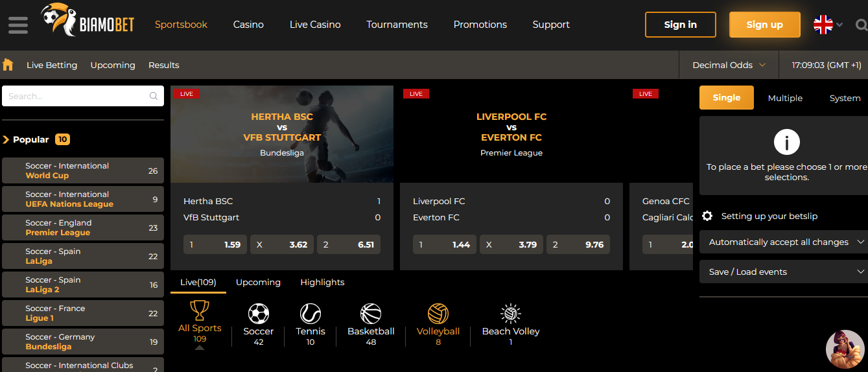
Task: Bet on Liverpool FC win at 1.44
Action: coord(445,244)
